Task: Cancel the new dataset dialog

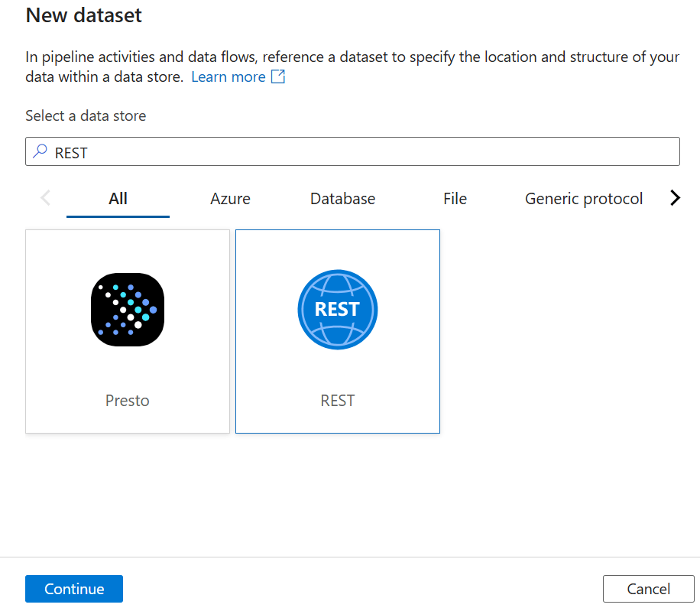Action: click(x=648, y=589)
